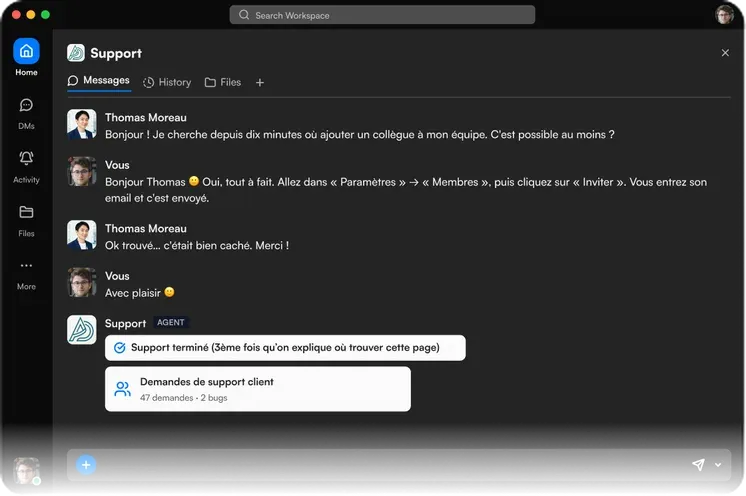The height and width of the screenshot is (496, 746).
Task: Click the blue plus attachment button
Action: pos(86,465)
